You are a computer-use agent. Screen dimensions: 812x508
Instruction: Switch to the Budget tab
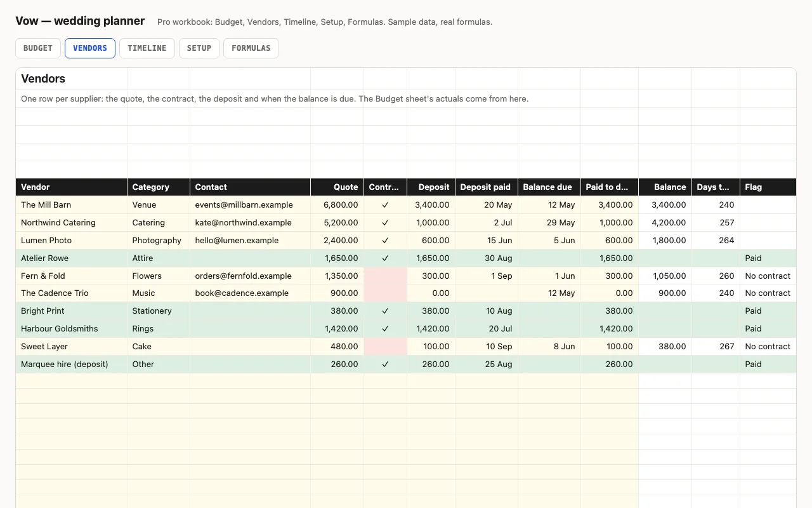click(x=38, y=48)
